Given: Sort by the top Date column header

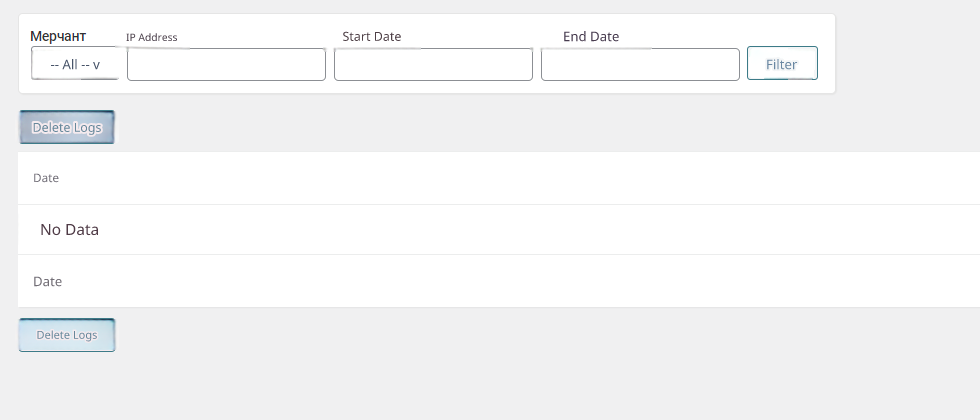Looking at the screenshot, I should (x=46, y=178).
